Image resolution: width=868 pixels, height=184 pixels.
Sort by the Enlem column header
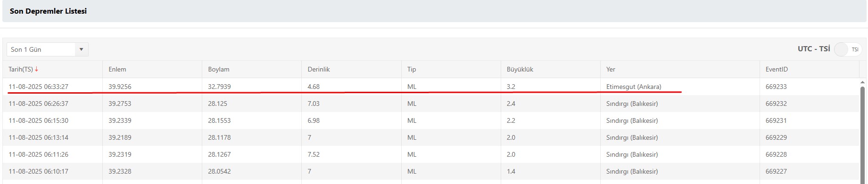click(117, 69)
